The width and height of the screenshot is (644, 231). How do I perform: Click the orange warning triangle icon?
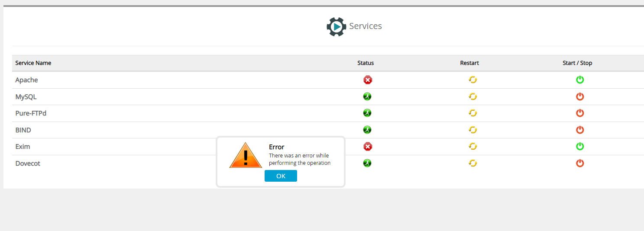[246, 155]
